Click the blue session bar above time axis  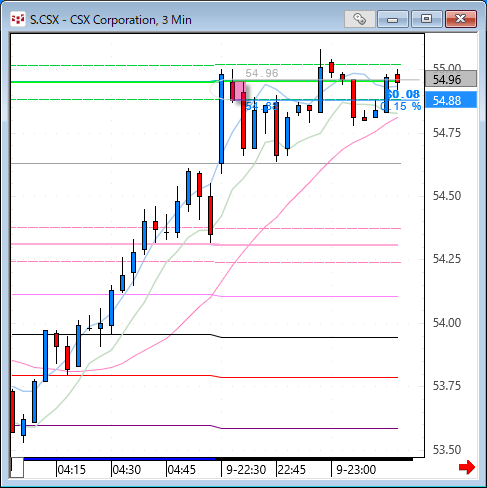tap(119, 459)
